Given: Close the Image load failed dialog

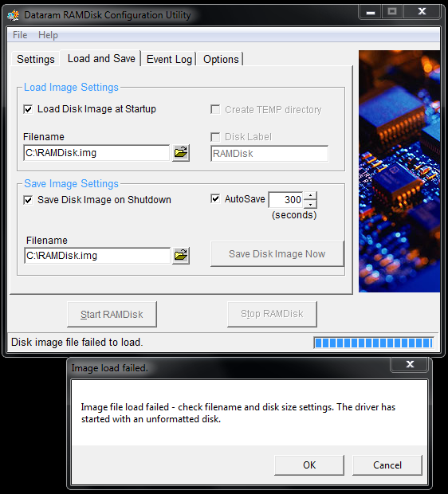Looking at the screenshot, I should pos(410,364).
